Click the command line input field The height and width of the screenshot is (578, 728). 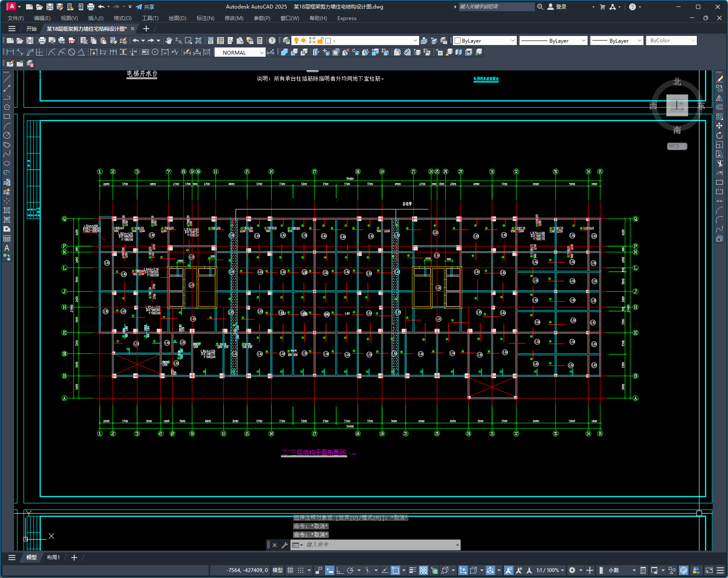[x=380, y=545]
